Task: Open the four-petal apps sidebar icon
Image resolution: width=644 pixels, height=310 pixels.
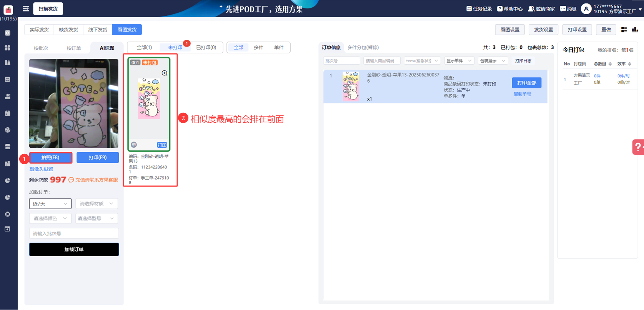Action: click(x=8, y=48)
